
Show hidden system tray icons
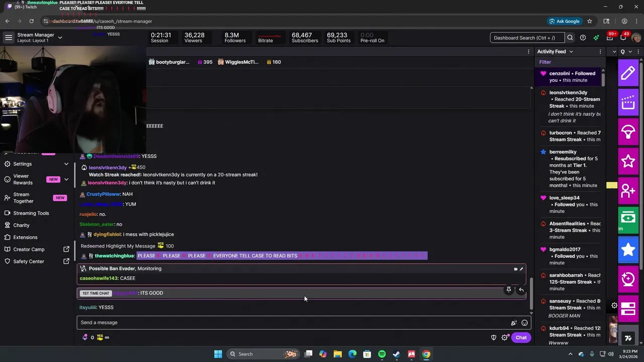click(x=570, y=354)
